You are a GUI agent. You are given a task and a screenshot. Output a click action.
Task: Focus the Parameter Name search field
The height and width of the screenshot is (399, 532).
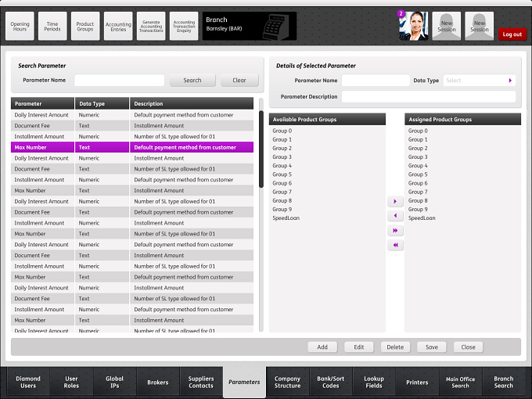[x=120, y=81]
